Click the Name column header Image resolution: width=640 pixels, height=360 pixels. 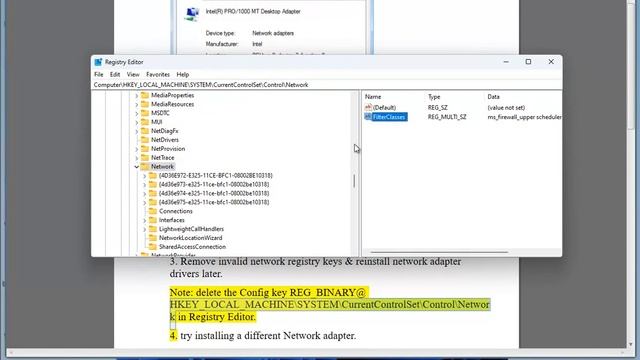tap(373, 97)
